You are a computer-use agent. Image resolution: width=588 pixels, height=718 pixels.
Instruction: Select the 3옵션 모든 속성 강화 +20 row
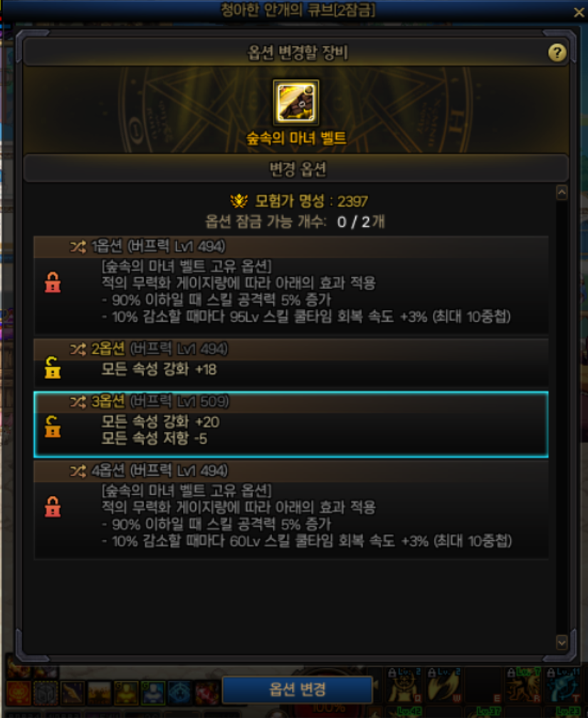click(291, 425)
